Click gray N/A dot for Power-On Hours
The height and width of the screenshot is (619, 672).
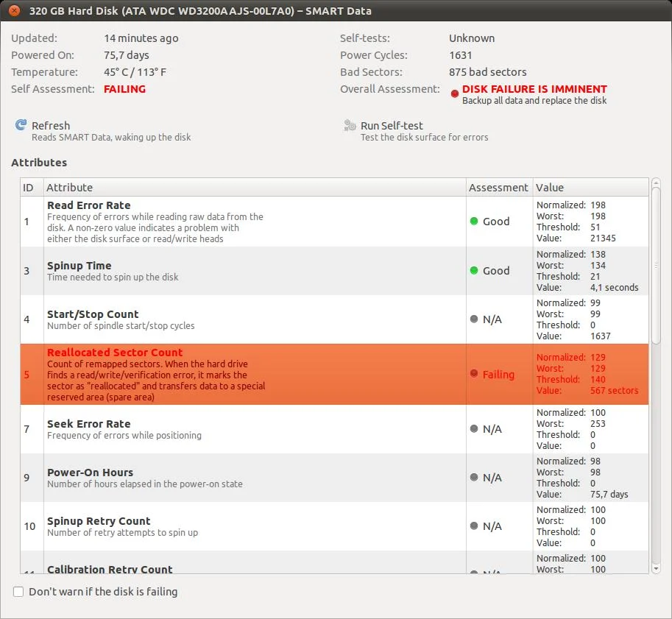473,477
